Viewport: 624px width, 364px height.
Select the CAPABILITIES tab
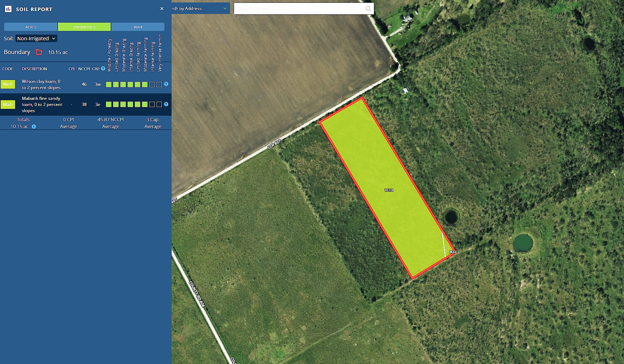tap(84, 27)
